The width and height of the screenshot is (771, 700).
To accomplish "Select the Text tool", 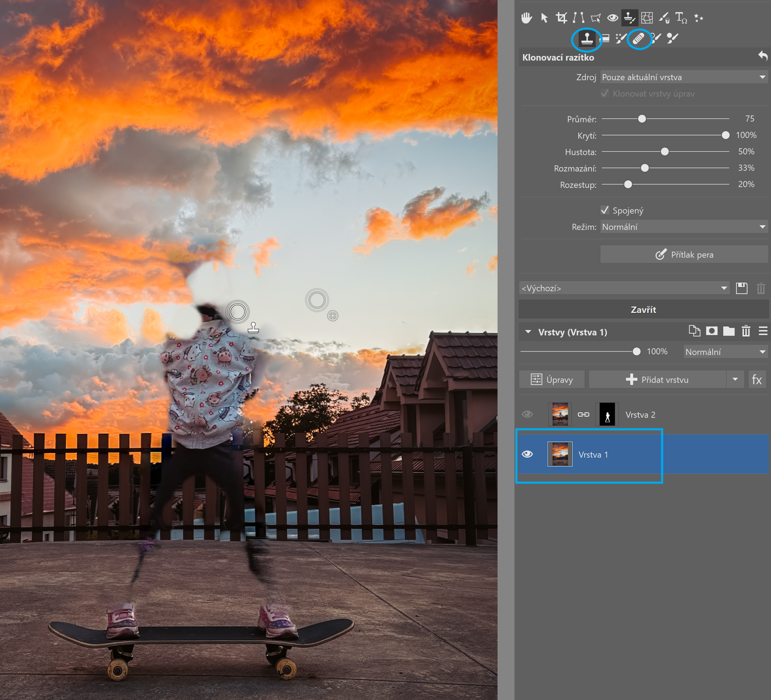I will click(x=681, y=18).
